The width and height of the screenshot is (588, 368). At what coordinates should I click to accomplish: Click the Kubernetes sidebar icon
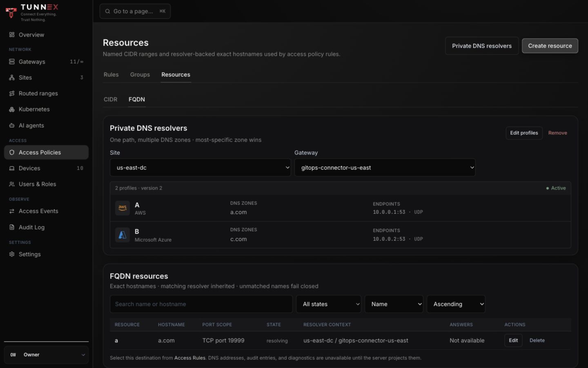(12, 110)
